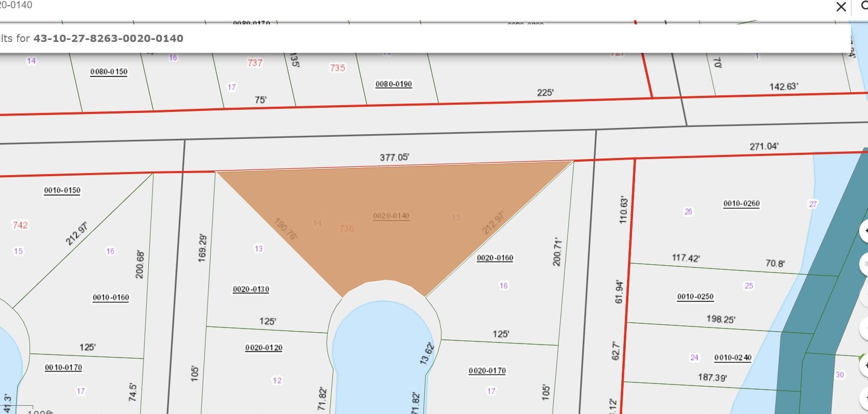Click the 142.63' dimension label
Screen dimensions: 868x414
pos(784,87)
